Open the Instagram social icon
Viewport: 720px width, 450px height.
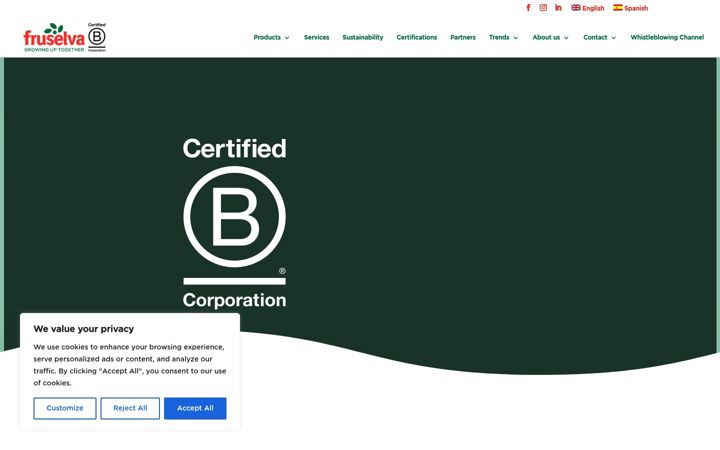(x=543, y=7)
